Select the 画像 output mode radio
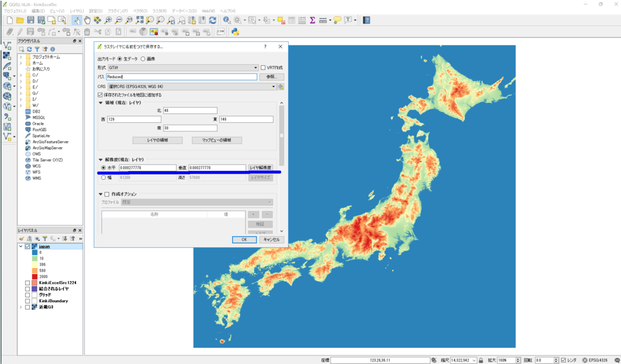The height and width of the screenshot is (364, 621). click(x=143, y=59)
